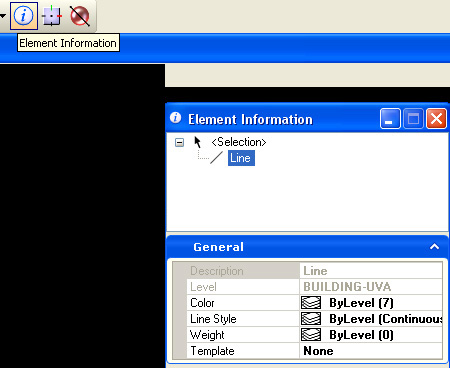Select the Line element in tree
The image size is (450, 368).
[x=241, y=158]
